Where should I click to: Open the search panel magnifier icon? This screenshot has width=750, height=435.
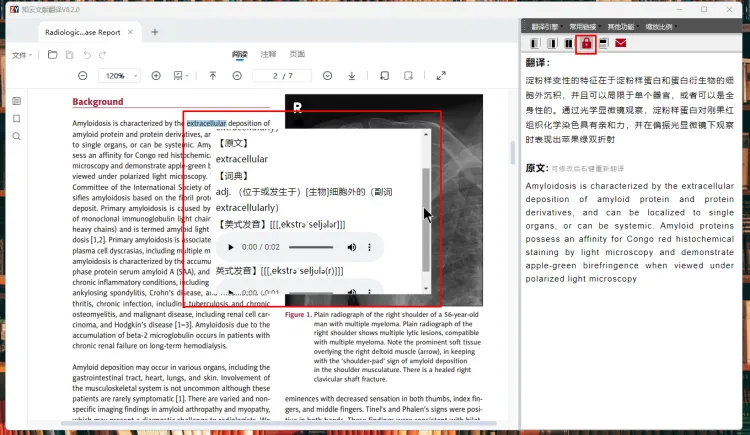click(x=17, y=136)
